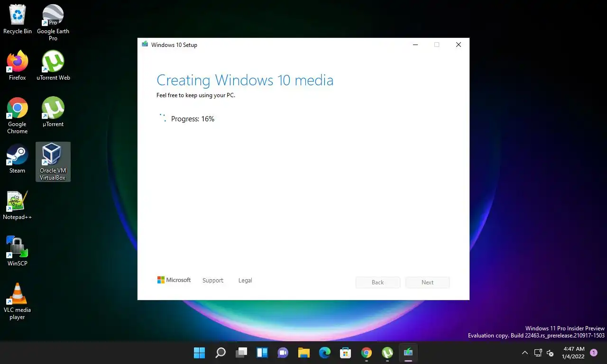Open the notification count badge
The width and height of the screenshot is (607, 364).
[x=594, y=353]
